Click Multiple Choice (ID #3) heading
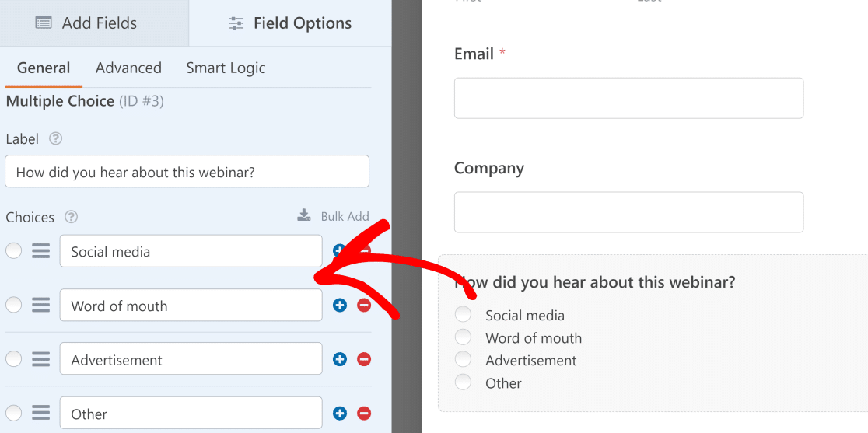Viewport: 868px width, 433px height. tap(85, 101)
